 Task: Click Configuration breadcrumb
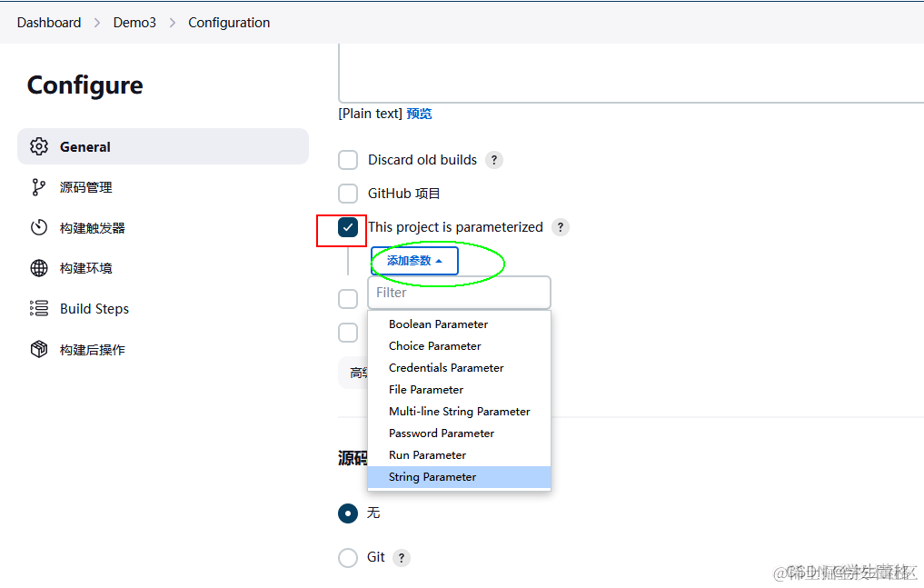(229, 23)
